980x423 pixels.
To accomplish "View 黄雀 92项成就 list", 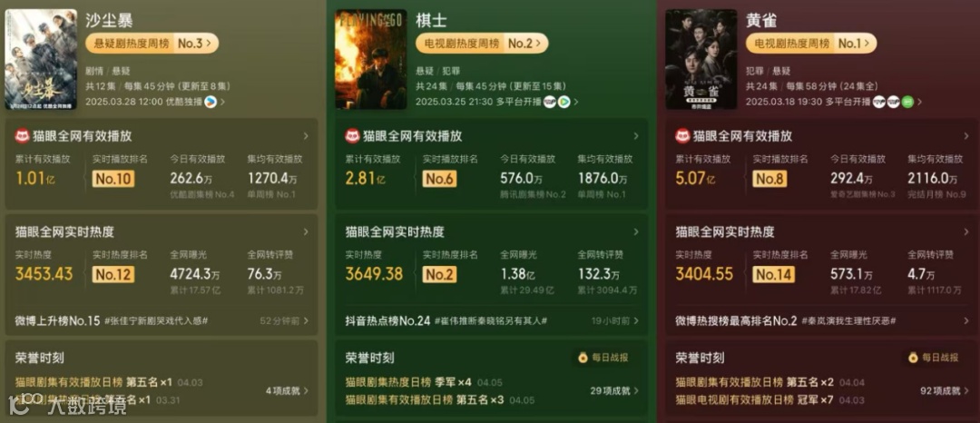I will (x=945, y=391).
